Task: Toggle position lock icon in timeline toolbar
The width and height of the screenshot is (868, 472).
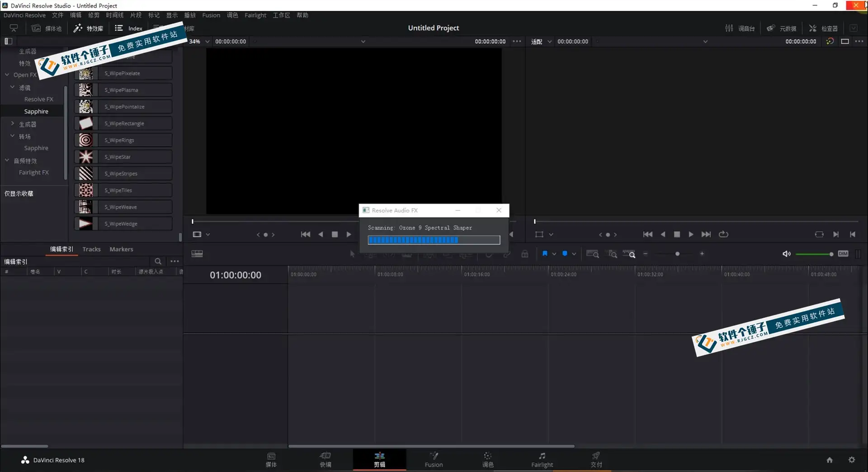Action: click(x=524, y=254)
